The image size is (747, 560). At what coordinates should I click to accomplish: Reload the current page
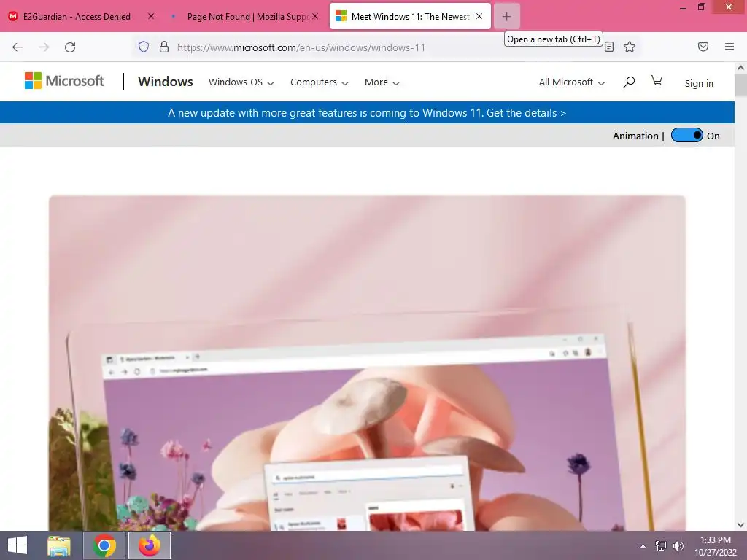tap(70, 47)
